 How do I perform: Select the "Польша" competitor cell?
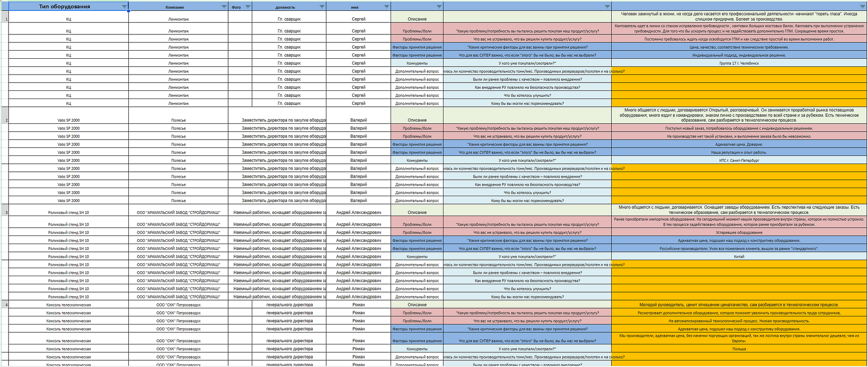[x=739, y=349]
